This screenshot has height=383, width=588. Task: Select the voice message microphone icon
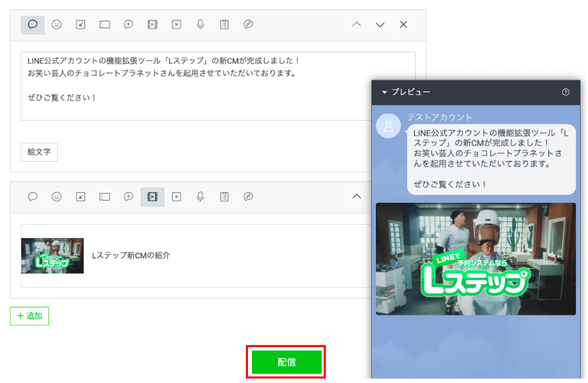[x=200, y=25]
